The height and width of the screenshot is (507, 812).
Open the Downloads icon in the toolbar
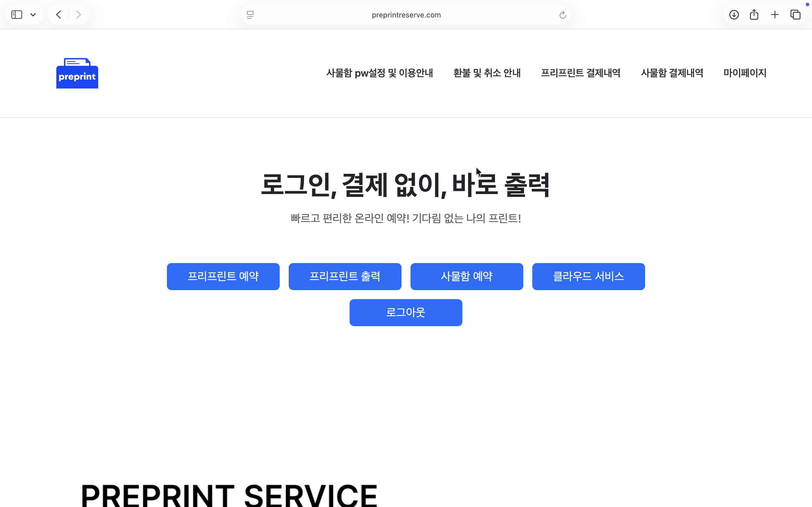(x=734, y=14)
